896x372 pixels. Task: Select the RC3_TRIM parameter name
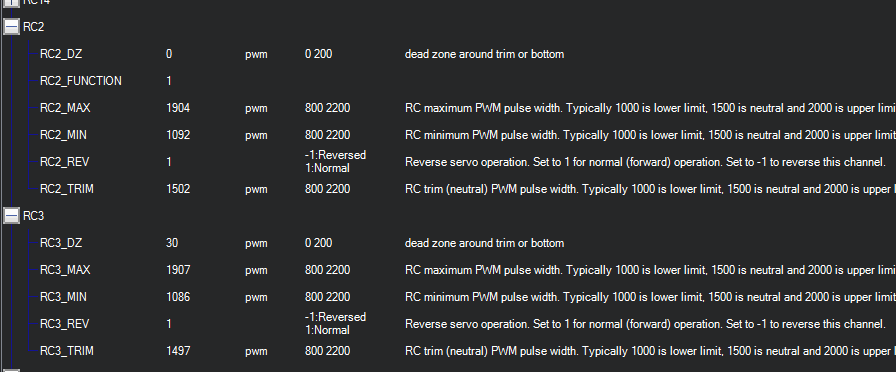(67, 351)
